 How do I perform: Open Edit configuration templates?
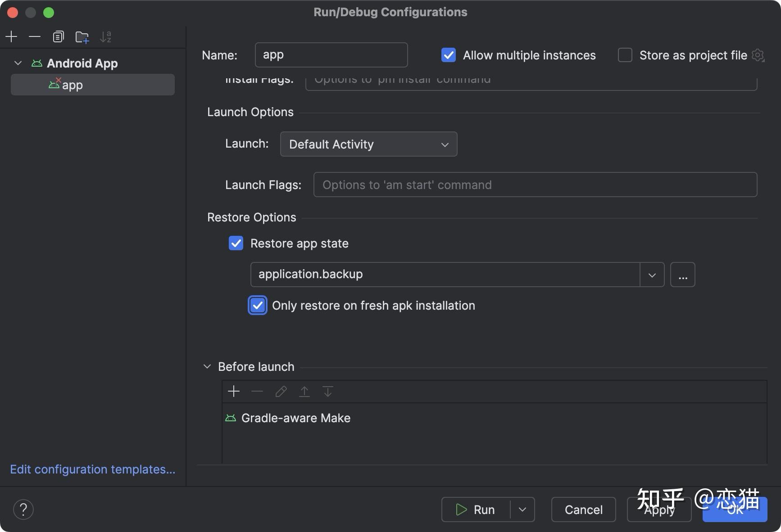92,469
